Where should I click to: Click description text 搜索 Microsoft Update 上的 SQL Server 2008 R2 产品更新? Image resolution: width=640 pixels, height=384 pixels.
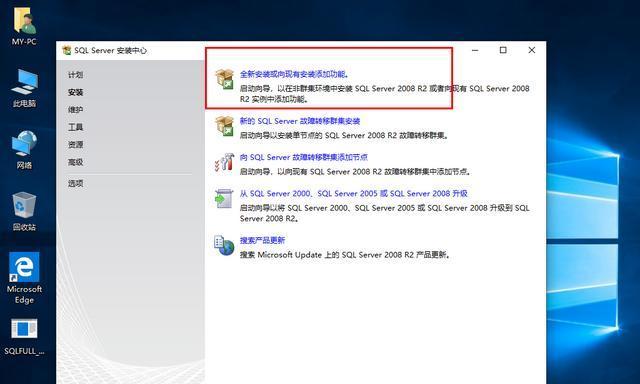click(345, 255)
